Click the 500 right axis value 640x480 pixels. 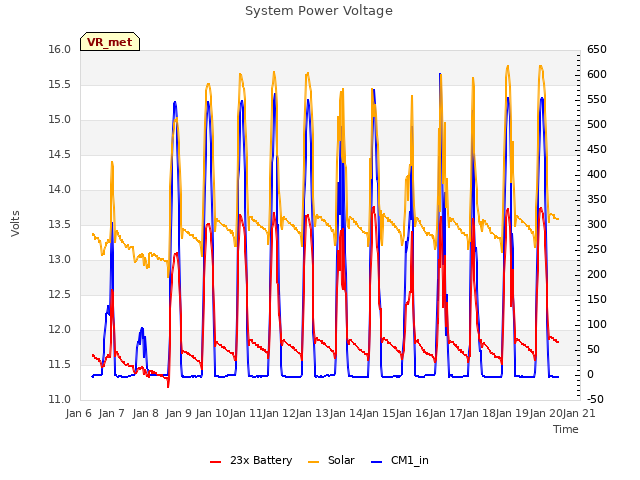(597, 124)
